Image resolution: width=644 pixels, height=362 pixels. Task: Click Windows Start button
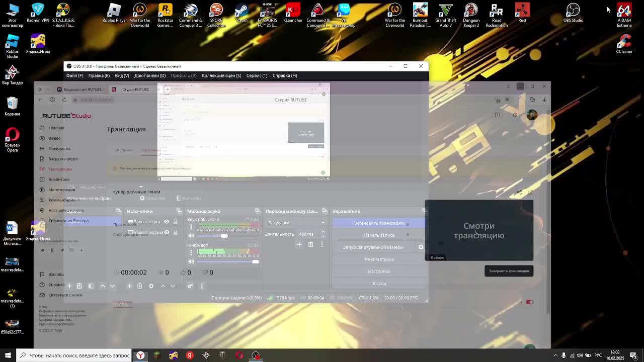tap(8, 355)
